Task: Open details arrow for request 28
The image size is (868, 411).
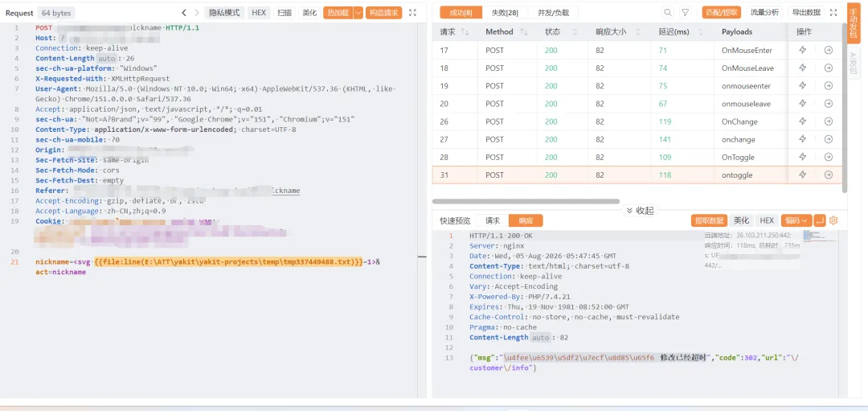Action: 828,157
